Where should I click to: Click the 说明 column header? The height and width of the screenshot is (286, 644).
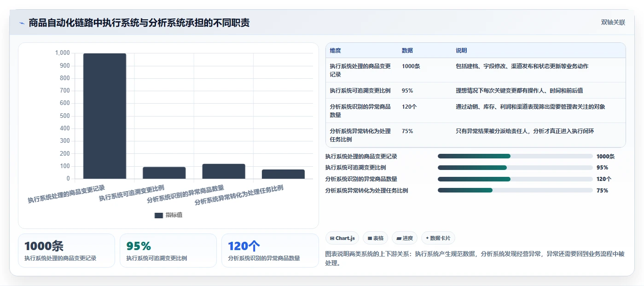[461, 51]
